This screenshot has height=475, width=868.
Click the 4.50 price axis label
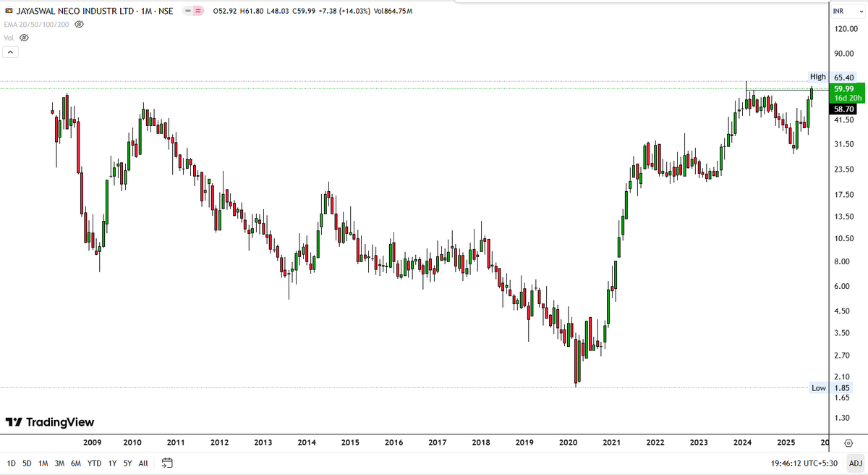pyautogui.click(x=842, y=311)
